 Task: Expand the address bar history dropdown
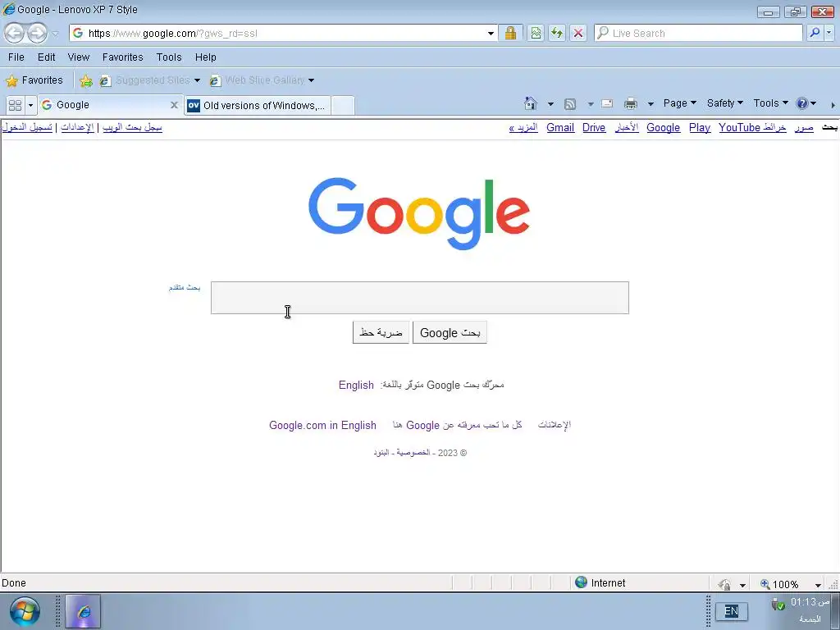pyautogui.click(x=491, y=33)
